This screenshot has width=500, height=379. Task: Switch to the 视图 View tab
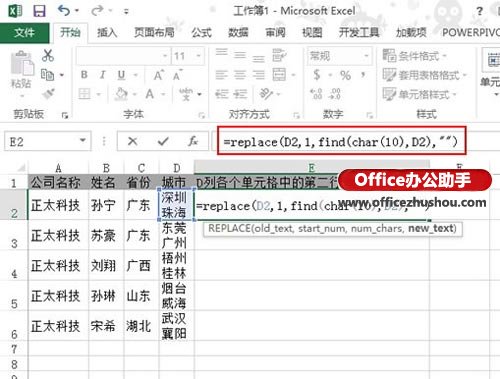pyautogui.click(x=312, y=33)
